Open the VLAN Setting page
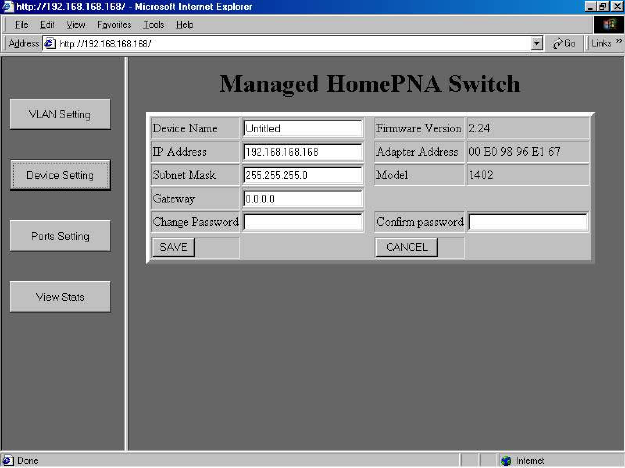The image size is (625, 468). [x=60, y=114]
